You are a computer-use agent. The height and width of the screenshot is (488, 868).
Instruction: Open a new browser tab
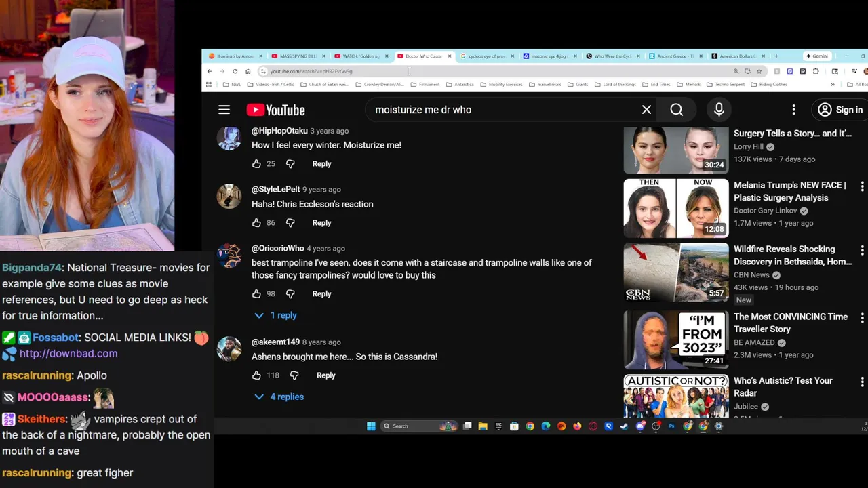click(776, 56)
